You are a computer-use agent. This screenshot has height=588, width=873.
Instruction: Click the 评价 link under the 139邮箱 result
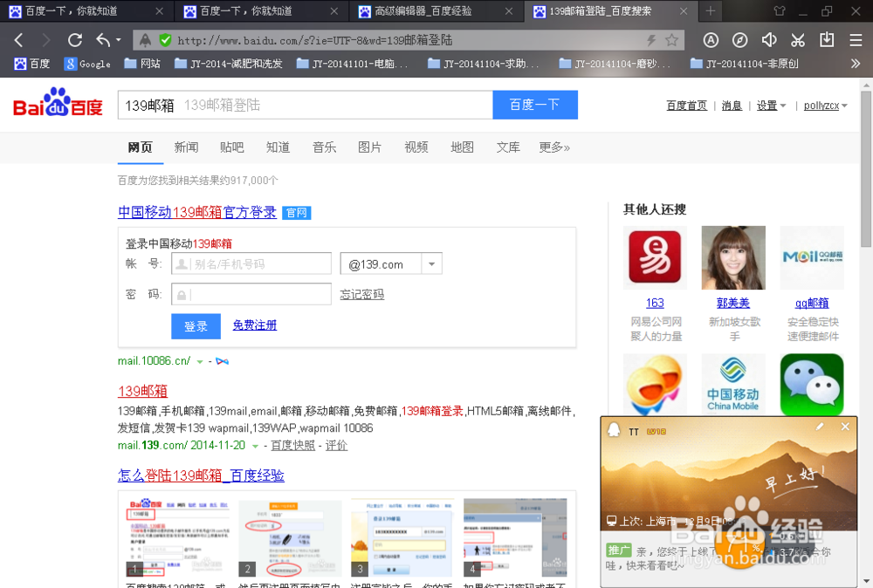pyautogui.click(x=336, y=446)
